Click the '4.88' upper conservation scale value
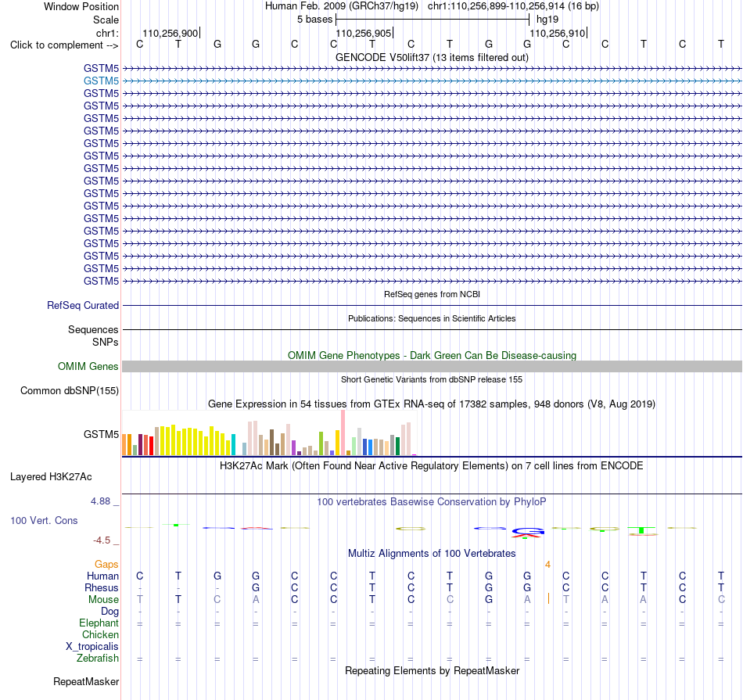The height and width of the screenshot is (700, 743). point(100,501)
